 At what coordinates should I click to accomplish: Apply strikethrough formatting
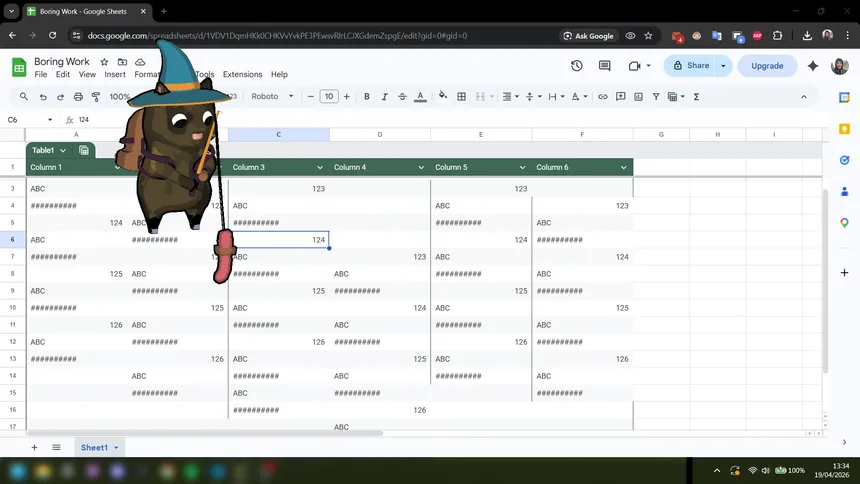(401, 97)
